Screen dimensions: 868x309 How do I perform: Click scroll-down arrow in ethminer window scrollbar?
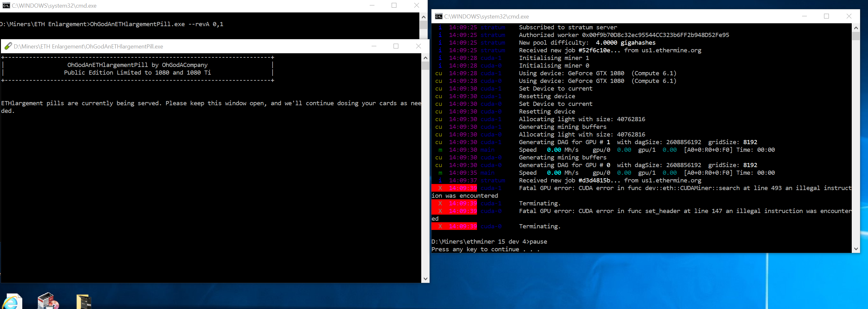tap(856, 249)
